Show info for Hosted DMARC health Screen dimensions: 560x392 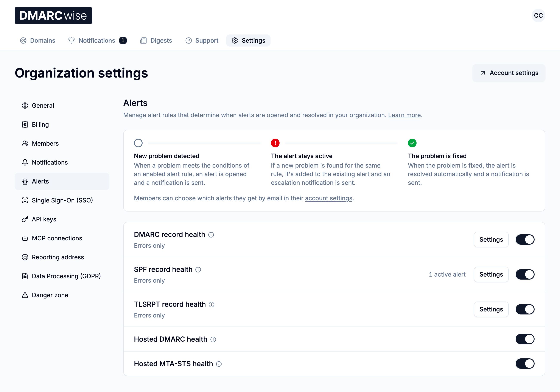[213, 339]
